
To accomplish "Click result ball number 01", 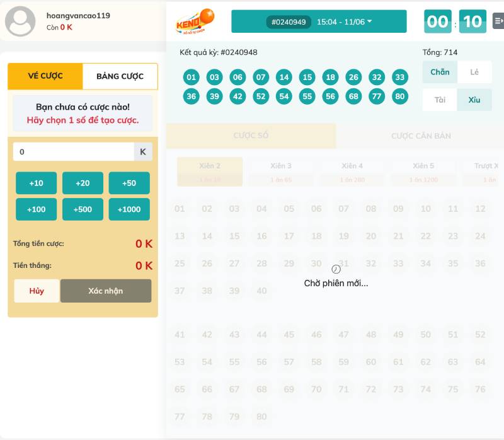I will [x=192, y=78].
